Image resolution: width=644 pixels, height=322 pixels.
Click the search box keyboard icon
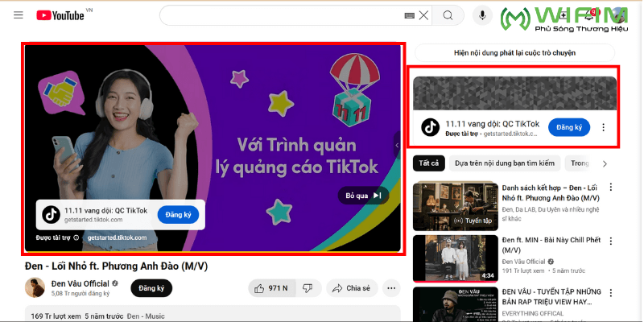pyautogui.click(x=409, y=15)
